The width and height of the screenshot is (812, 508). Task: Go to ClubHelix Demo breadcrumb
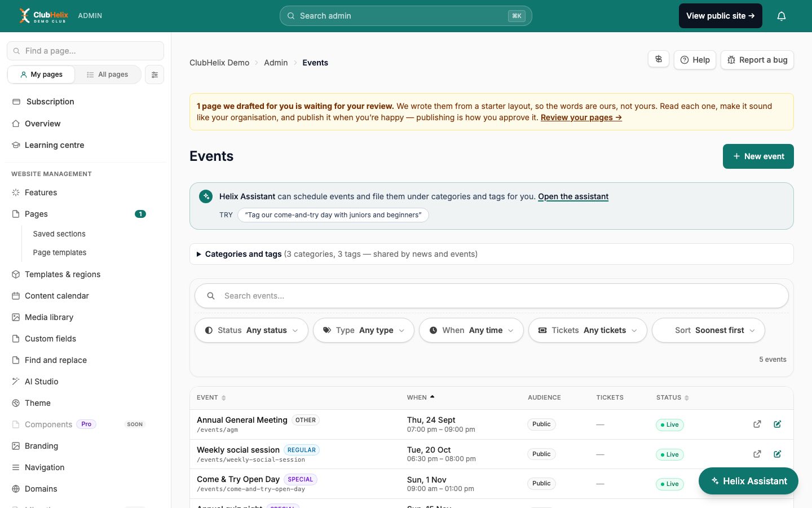tap(219, 63)
